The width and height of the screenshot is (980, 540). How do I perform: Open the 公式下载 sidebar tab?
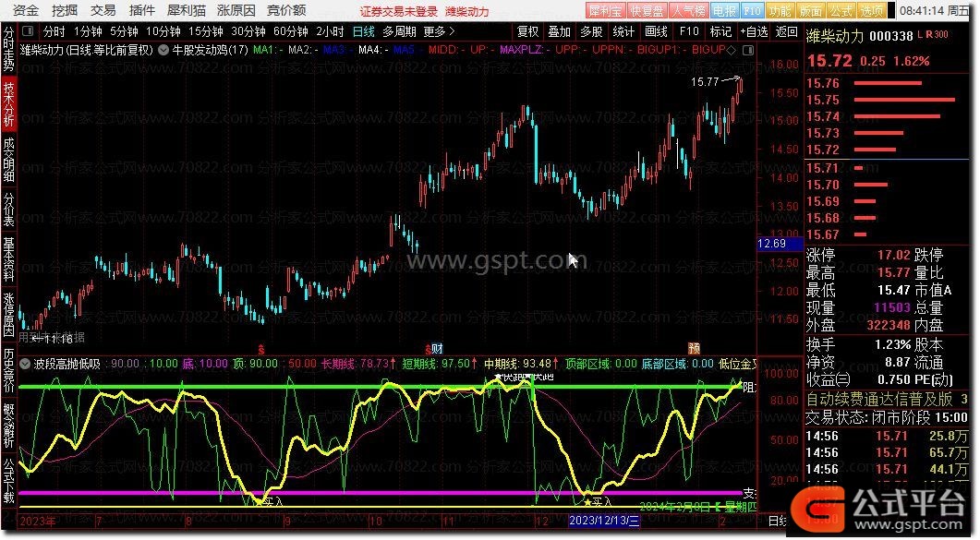8,481
